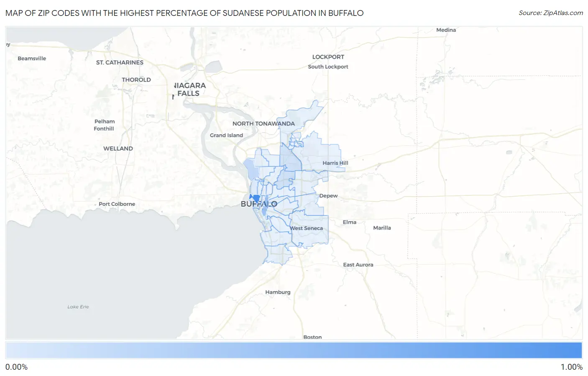The height and width of the screenshot is (376, 588).
Task: Click the color gradient legend bar
Action: tap(294, 350)
